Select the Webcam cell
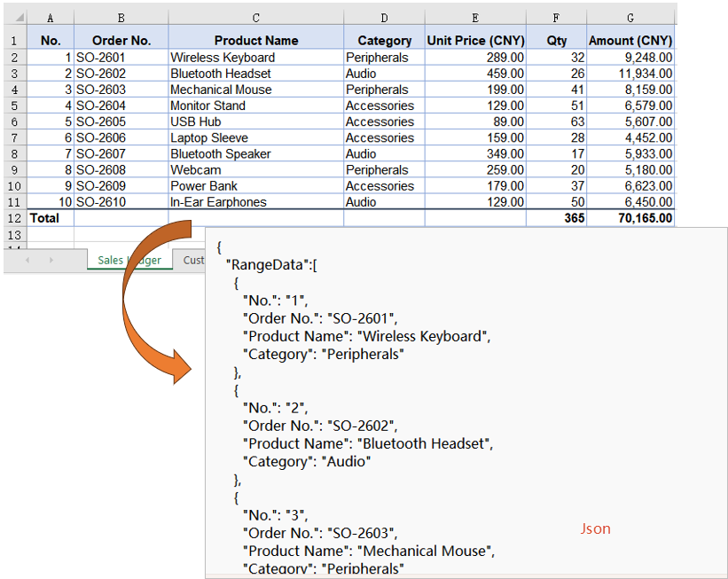This screenshot has height=579, width=728. click(x=256, y=170)
